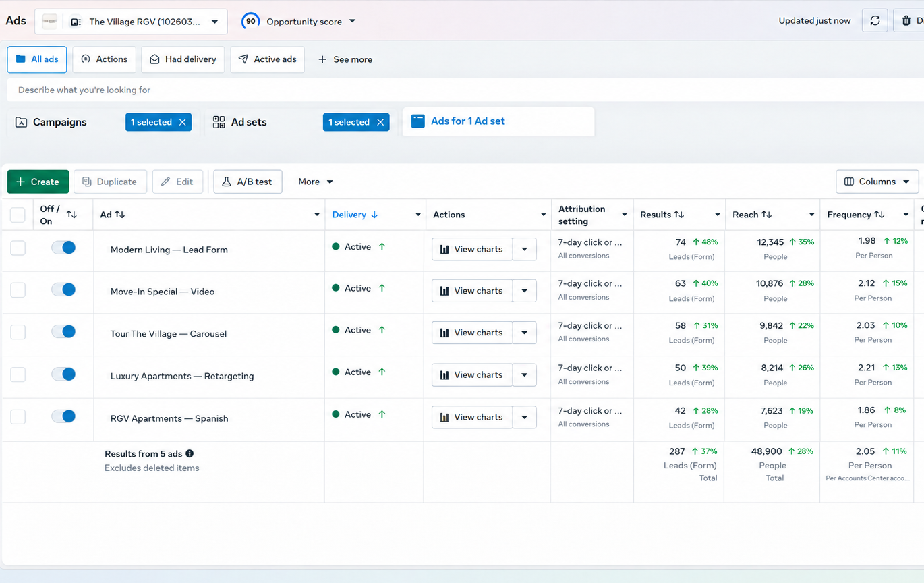This screenshot has width=924, height=583.
Task: Check the Tour The Village — Carousel row checkbox
Action: [18, 332]
